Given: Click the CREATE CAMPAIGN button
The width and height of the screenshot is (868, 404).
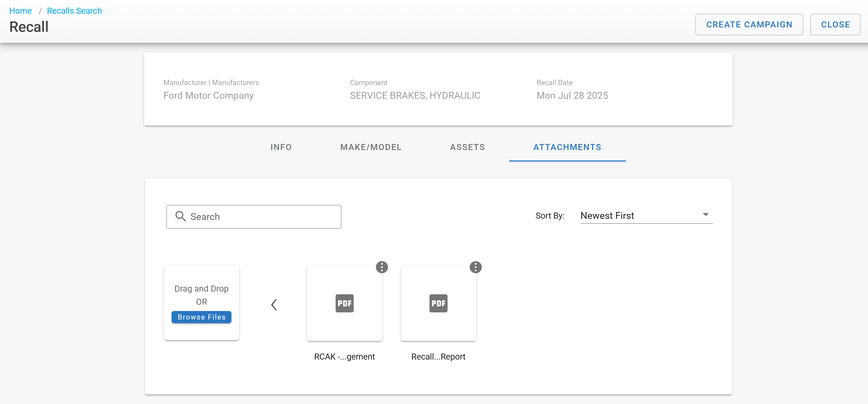Looking at the screenshot, I should click(749, 25).
